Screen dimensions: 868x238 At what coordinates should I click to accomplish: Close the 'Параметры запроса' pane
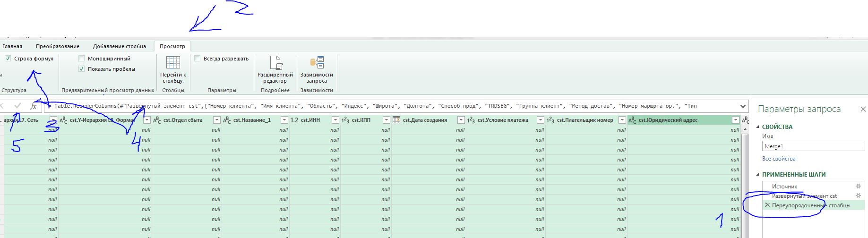[x=863, y=109]
